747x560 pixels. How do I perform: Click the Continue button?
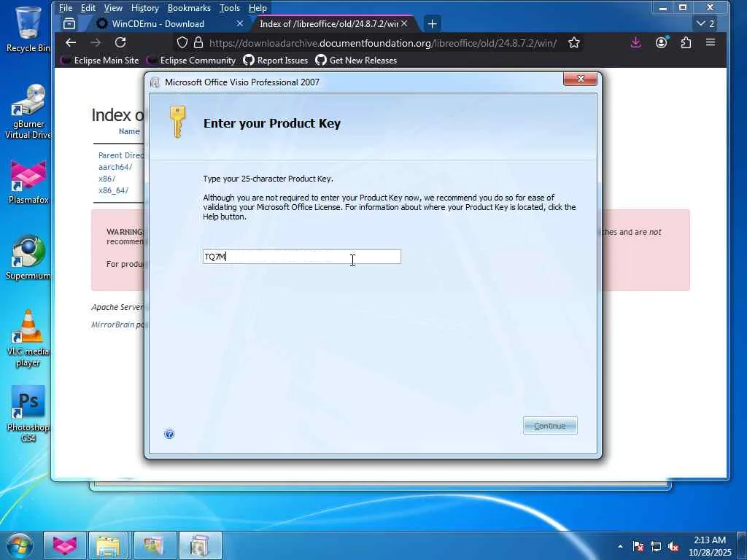tap(550, 426)
